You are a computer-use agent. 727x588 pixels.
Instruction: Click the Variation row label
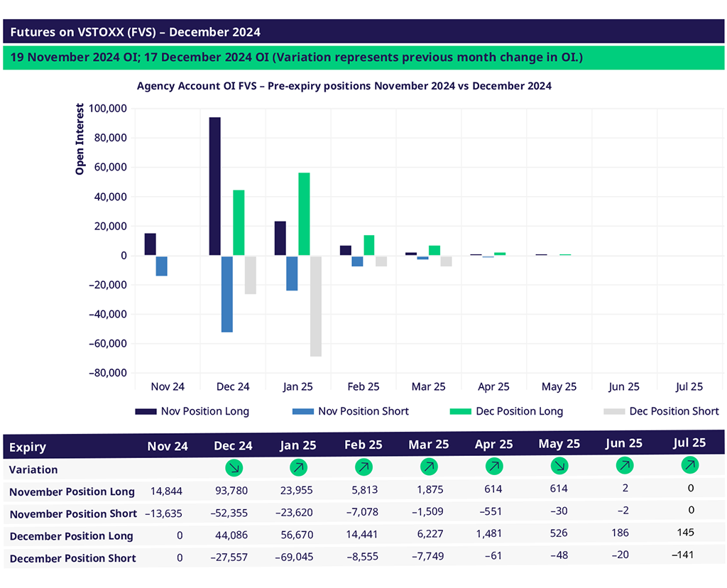tap(33, 469)
